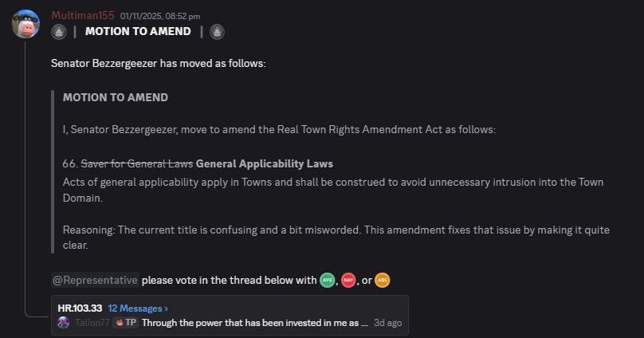Image resolution: width=644 pixels, height=338 pixels.
Task: Click the green AYE vote emoji
Action: point(327,281)
